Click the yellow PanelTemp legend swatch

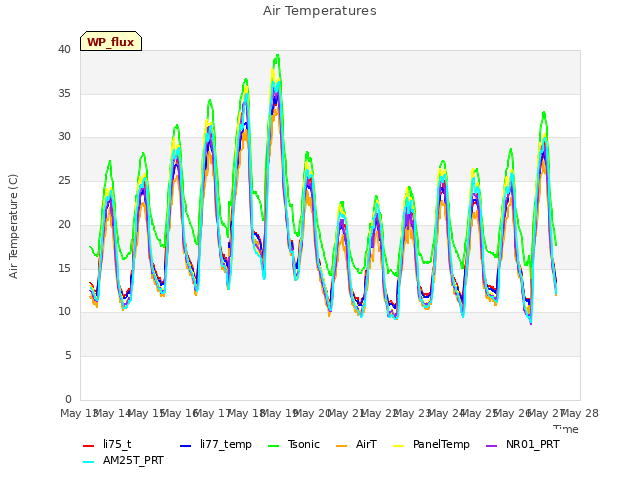click(x=398, y=446)
